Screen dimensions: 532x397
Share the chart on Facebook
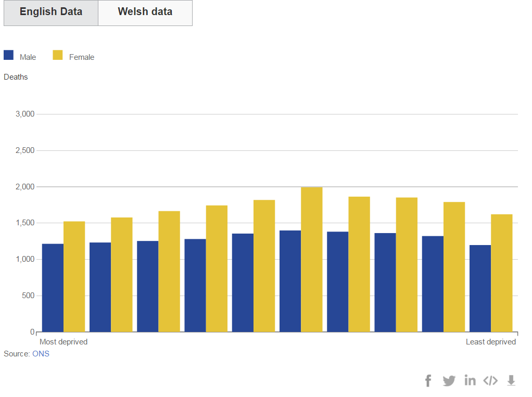(x=428, y=381)
